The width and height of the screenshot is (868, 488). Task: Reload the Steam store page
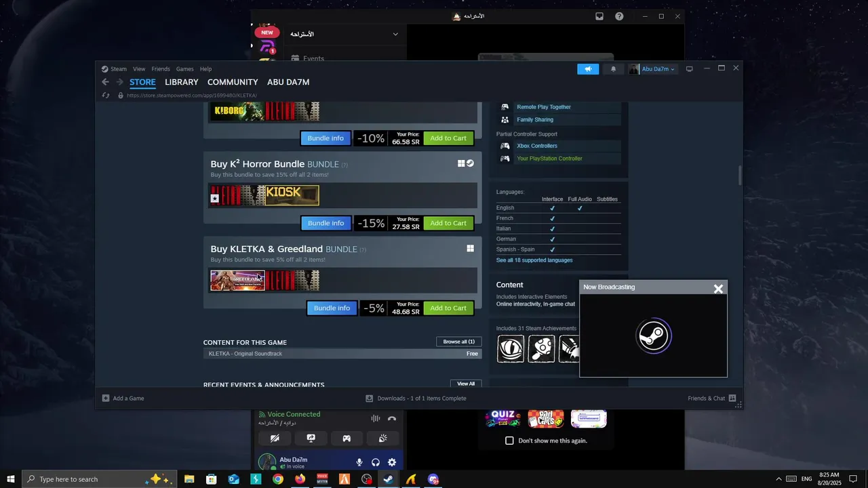(106, 96)
